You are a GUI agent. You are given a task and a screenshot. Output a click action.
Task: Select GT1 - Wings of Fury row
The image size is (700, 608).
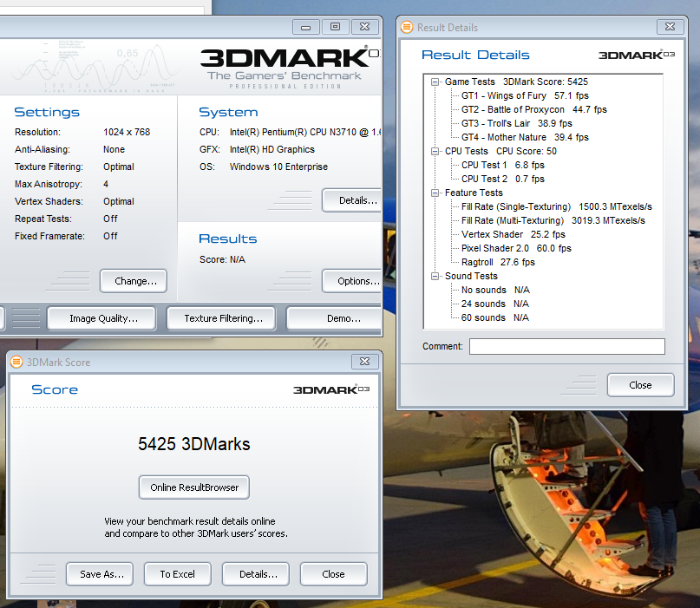525,96
